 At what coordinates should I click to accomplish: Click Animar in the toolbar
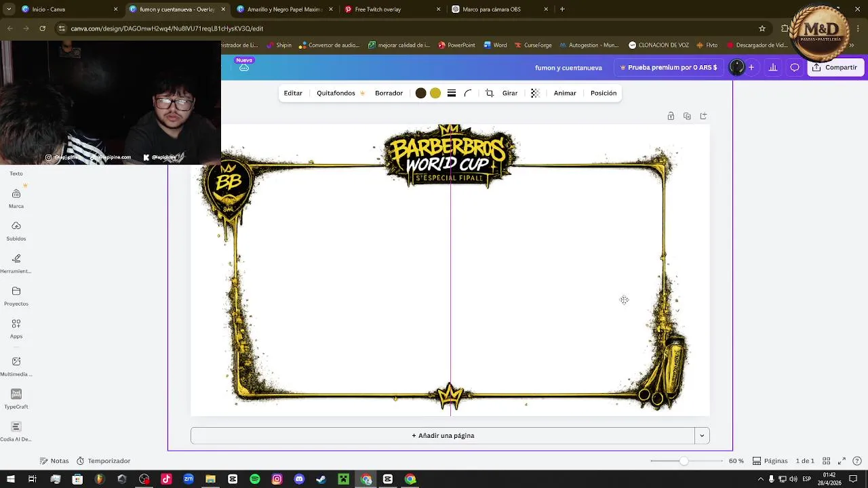tap(565, 93)
